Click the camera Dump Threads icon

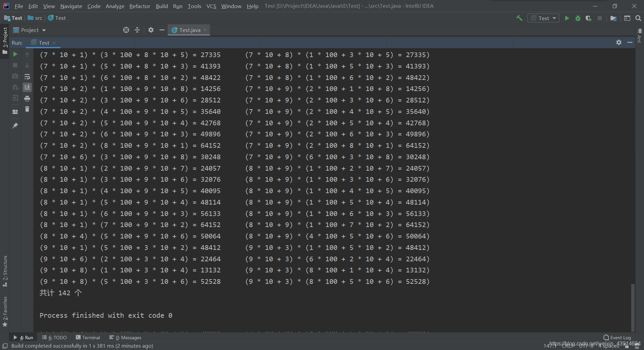point(15,76)
